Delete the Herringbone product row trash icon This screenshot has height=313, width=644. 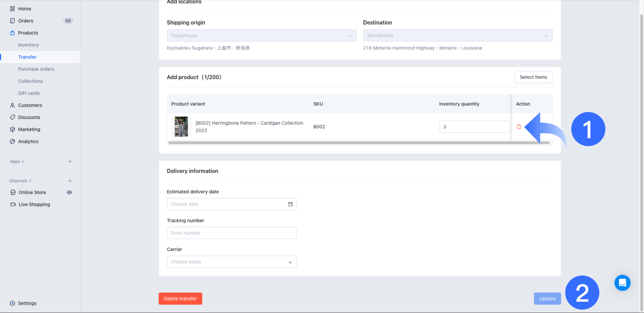(x=519, y=127)
